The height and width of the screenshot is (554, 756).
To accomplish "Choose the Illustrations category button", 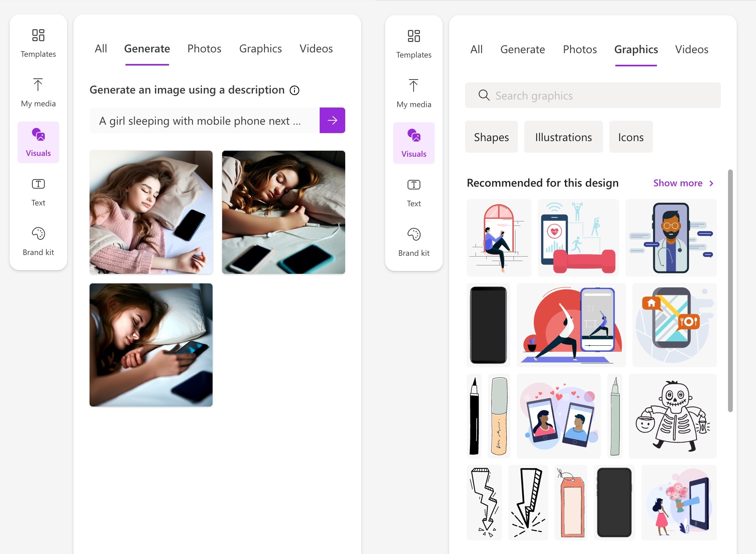I will (563, 137).
